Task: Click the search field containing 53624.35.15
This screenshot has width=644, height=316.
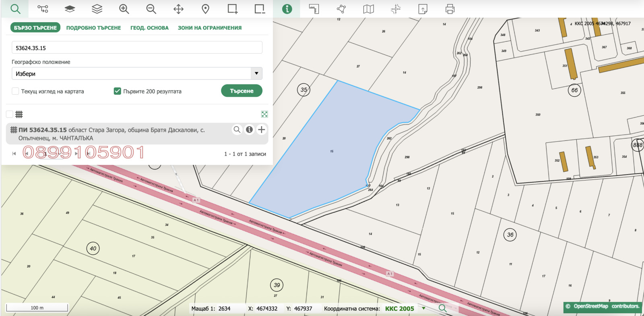Action: pos(137,48)
